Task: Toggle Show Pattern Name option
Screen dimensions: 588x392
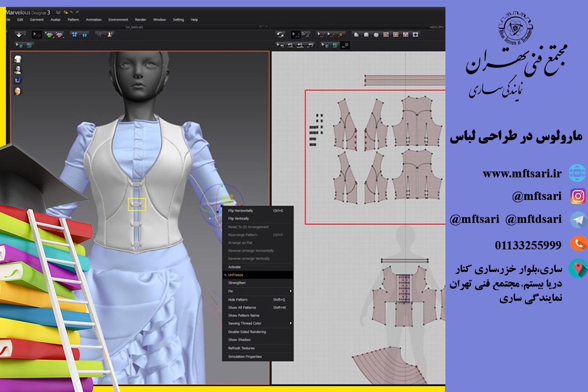Action: [258, 316]
